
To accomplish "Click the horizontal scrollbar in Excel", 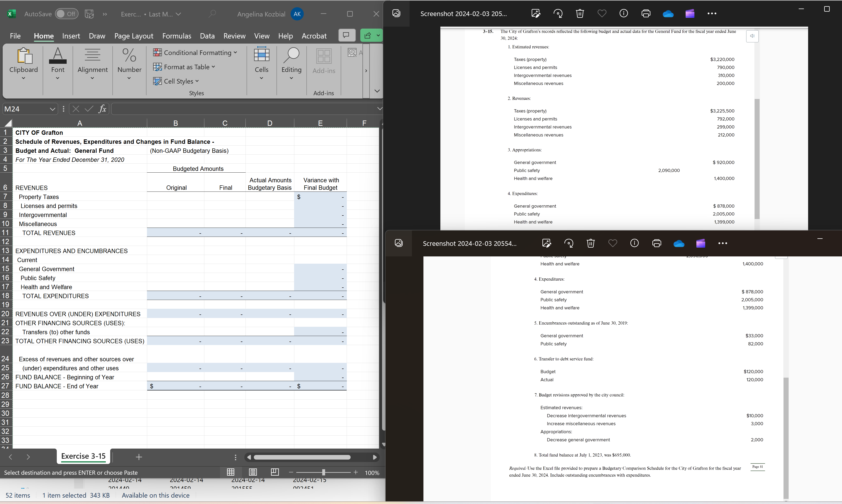I will tap(302, 457).
